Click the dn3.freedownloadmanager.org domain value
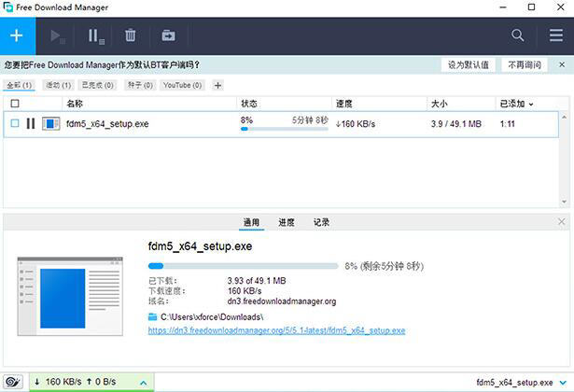This screenshot has height=392, width=574. (282, 301)
